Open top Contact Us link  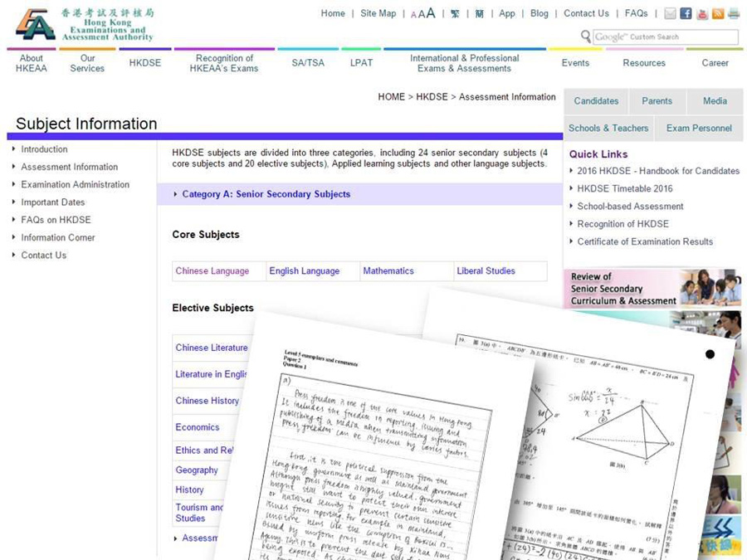587,13
